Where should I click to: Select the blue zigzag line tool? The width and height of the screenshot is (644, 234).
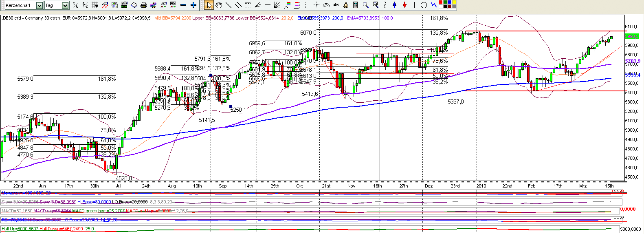pos(434,5)
